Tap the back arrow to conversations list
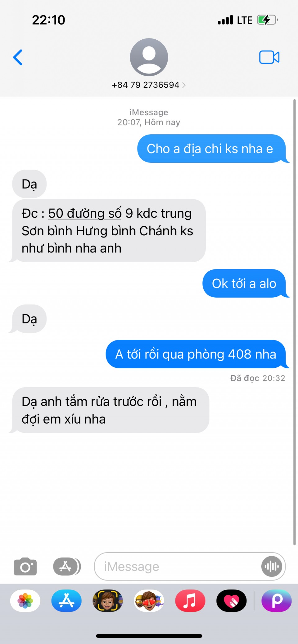Screen dimensions: 298x644 tap(18, 57)
